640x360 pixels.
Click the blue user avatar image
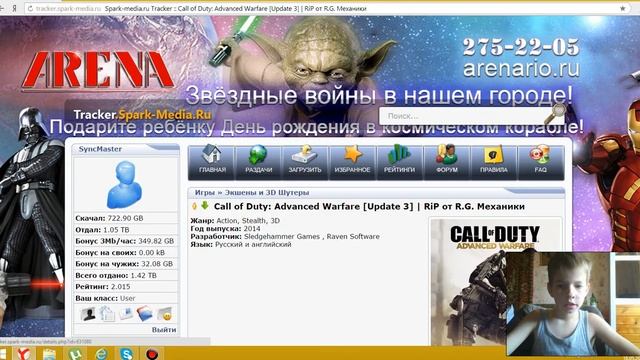[x=124, y=184]
